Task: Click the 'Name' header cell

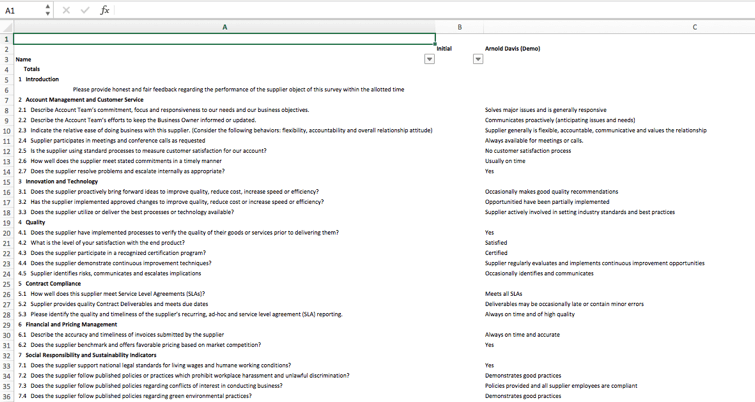Action: tap(23, 59)
